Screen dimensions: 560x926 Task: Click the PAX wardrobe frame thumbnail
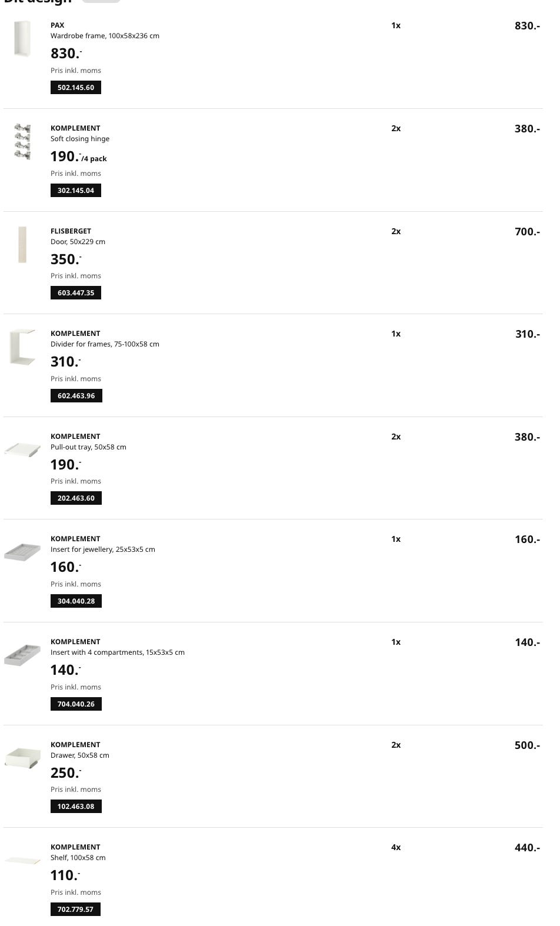22,39
